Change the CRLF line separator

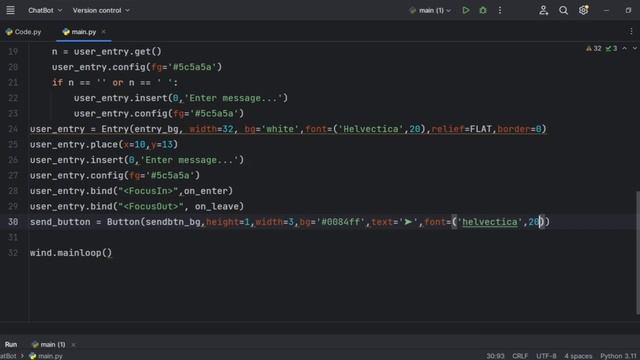point(520,356)
